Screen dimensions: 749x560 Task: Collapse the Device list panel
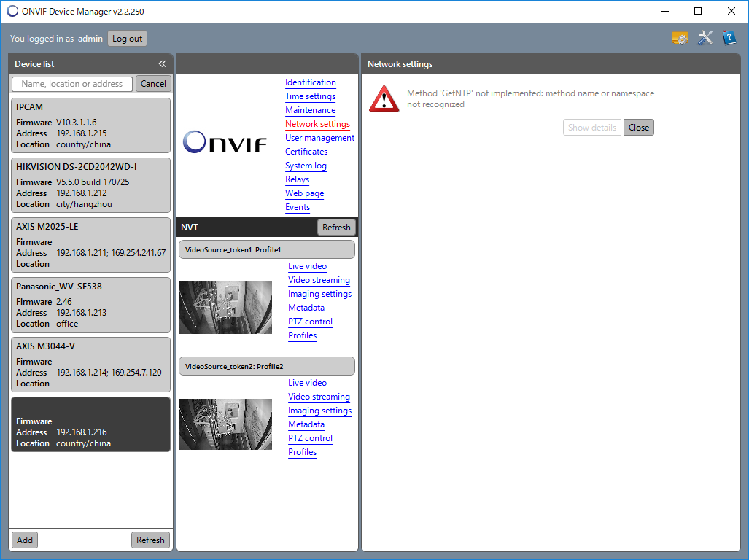pos(163,64)
